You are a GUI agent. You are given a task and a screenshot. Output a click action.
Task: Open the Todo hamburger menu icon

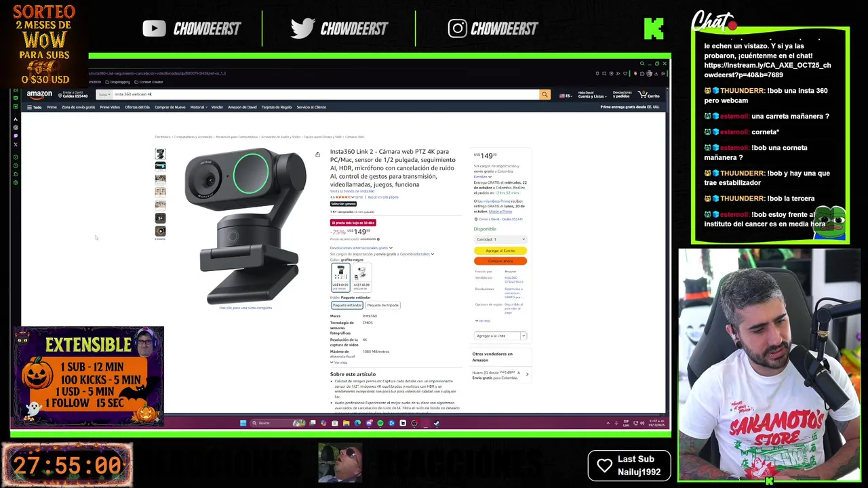pyautogui.click(x=34, y=107)
